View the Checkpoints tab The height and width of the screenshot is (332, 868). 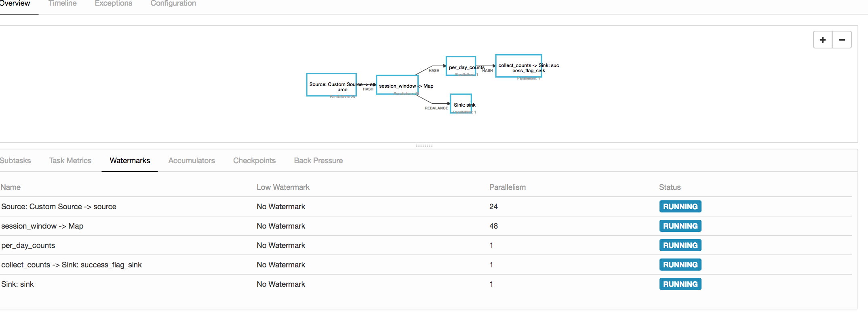pos(254,161)
